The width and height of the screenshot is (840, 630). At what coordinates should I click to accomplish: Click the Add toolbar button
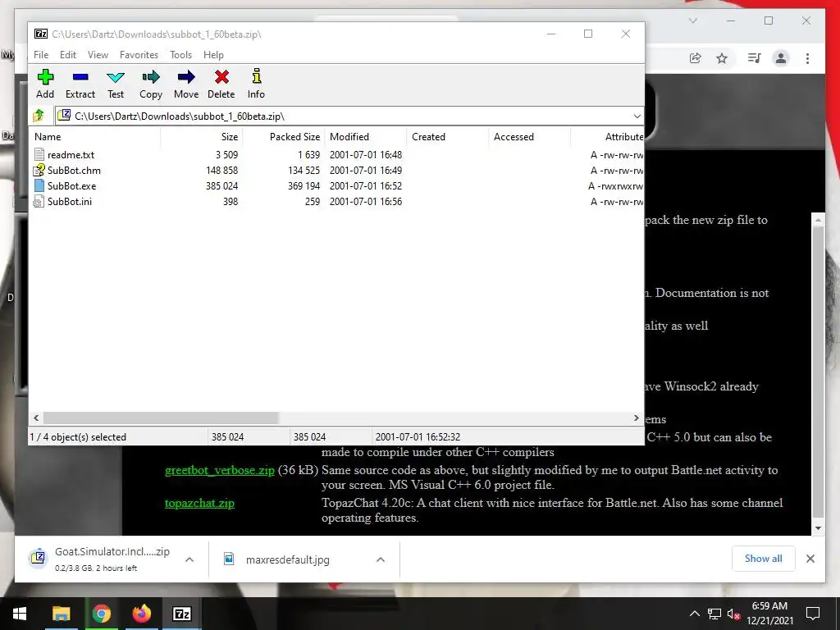pos(45,84)
